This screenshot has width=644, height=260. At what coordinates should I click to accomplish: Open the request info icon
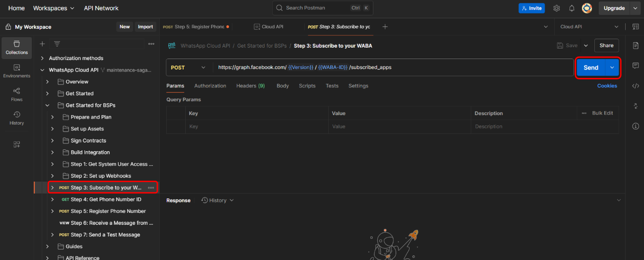(x=636, y=126)
